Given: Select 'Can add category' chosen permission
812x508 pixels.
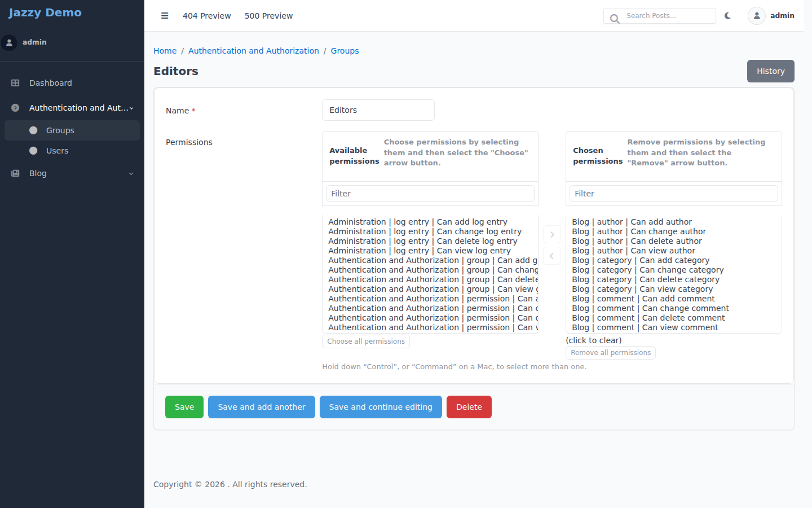Looking at the screenshot, I should point(674,260).
